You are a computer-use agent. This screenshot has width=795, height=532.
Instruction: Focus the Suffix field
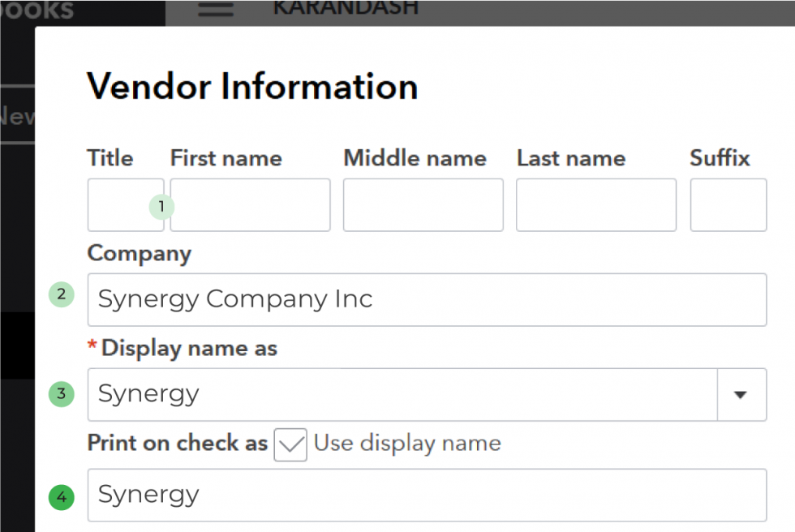click(x=728, y=205)
